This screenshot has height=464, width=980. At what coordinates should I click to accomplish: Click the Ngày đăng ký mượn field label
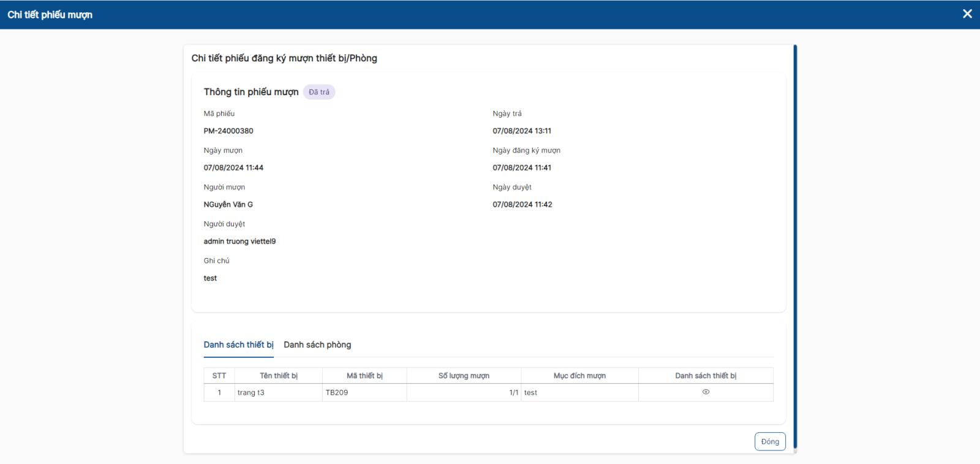pos(527,150)
